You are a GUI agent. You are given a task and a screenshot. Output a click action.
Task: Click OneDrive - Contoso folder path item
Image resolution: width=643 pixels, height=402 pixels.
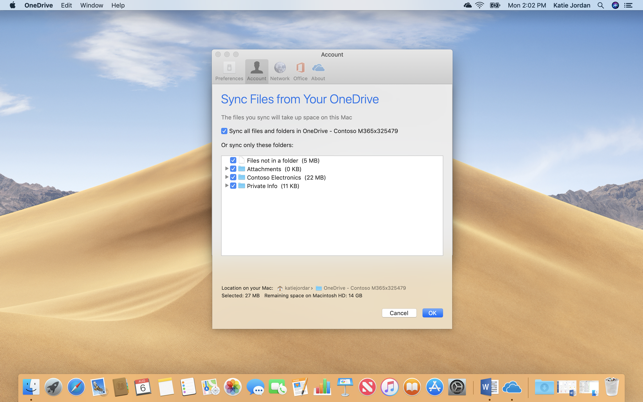(x=361, y=288)
